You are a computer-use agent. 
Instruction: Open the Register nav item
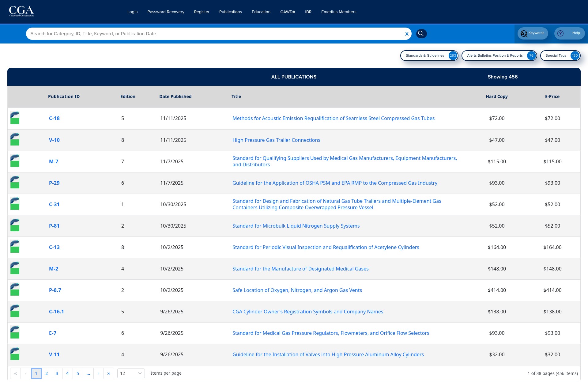point(202,12)
